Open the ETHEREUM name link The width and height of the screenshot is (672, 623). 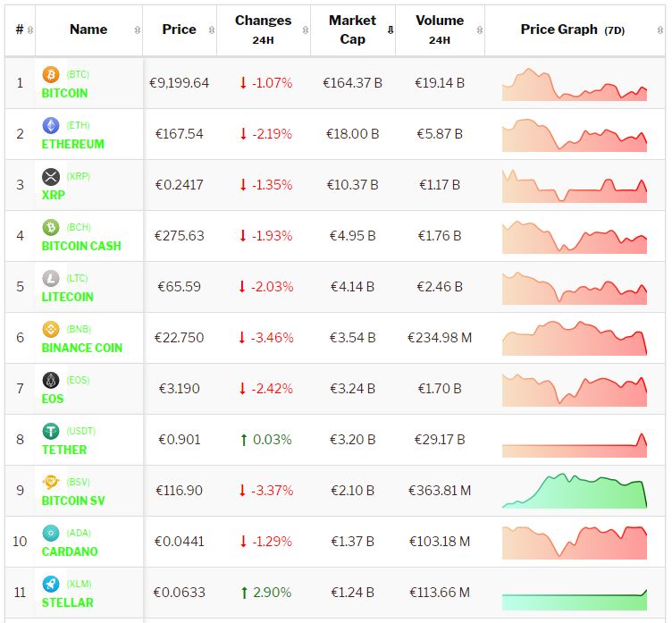point(72,144)
